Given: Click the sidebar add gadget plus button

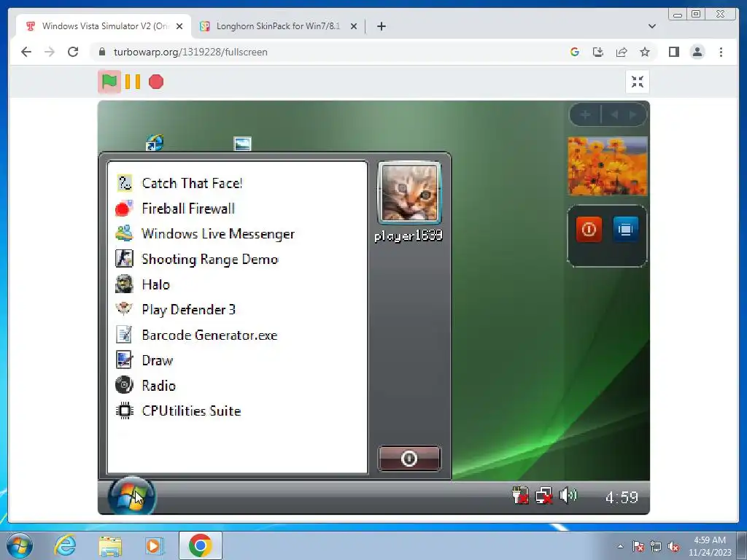Looking at the screenshot, I should [x=586, y=114].
